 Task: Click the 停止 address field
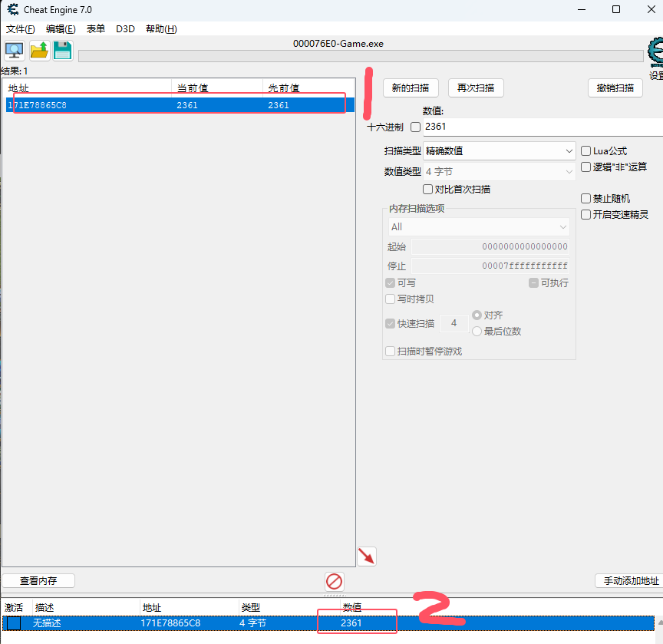click(490, 266)
